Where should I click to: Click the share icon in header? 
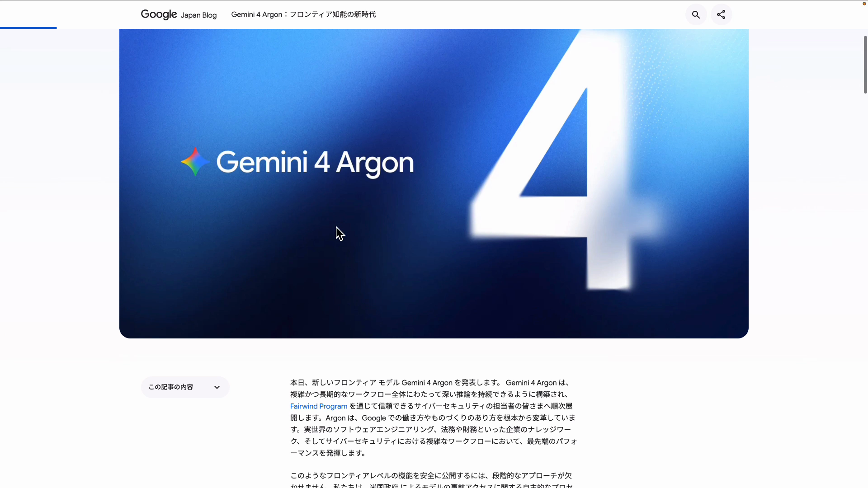pos(721,15)
